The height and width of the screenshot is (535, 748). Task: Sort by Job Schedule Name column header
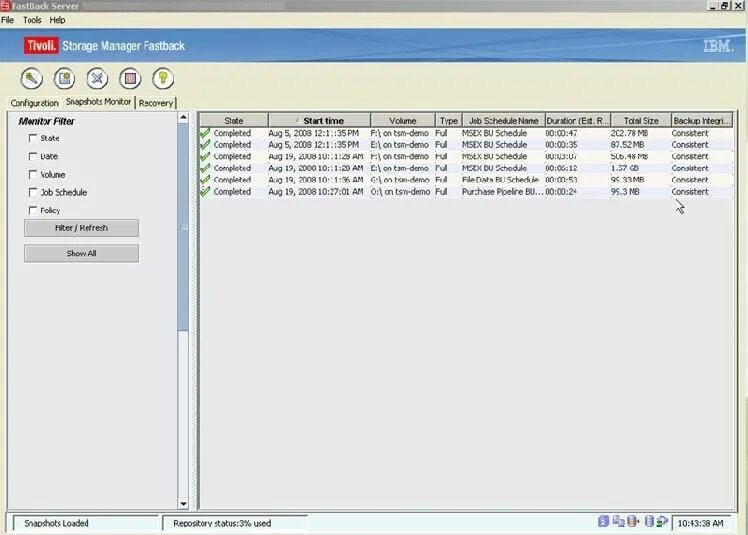tap(503, 121)
